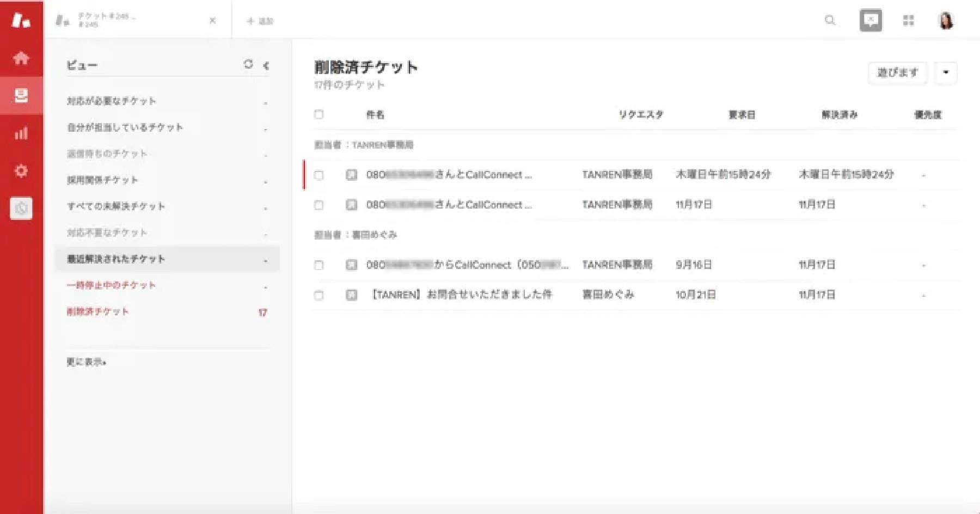The height and width of the screenshot is (514, 980).
Task: Open the Admin gear settings icon
Action: (x=21, y=170)
